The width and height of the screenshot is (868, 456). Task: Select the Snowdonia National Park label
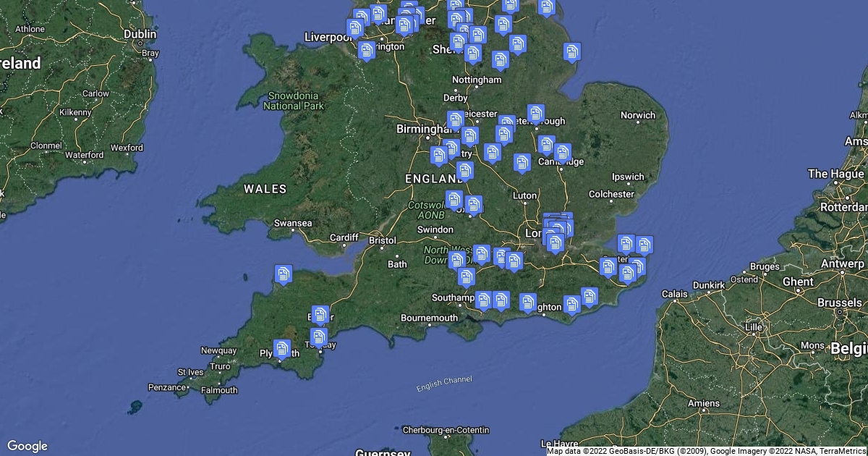pos(294,101)
